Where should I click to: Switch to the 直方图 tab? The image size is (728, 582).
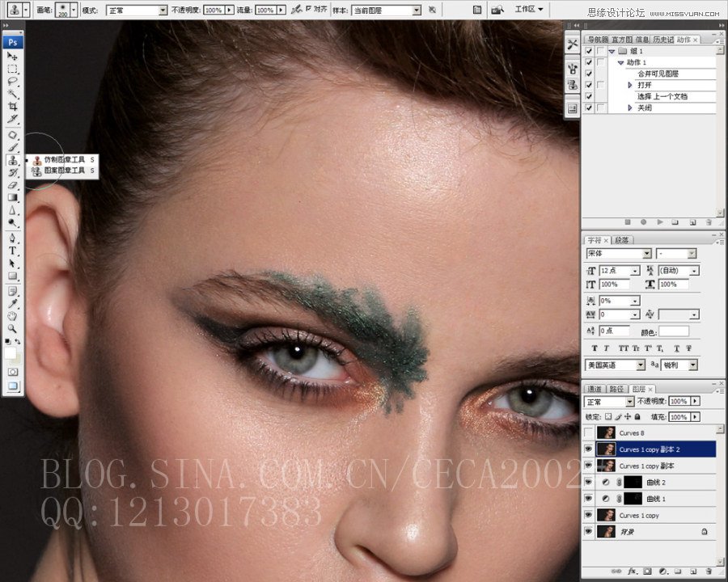coord(622,40)
